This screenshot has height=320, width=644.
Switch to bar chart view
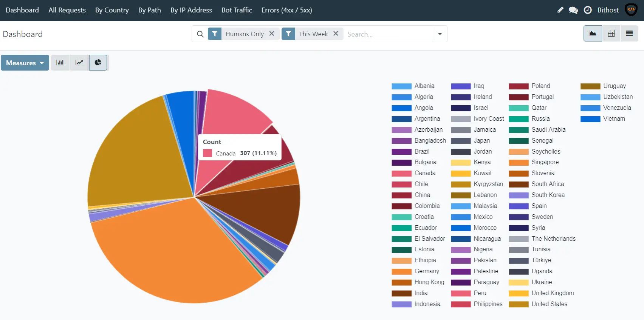point(60,63)
